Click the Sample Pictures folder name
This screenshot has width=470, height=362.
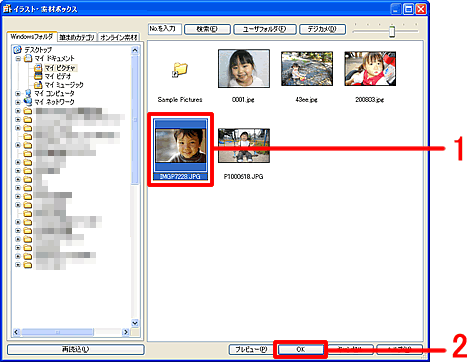[x=180, y=100]
